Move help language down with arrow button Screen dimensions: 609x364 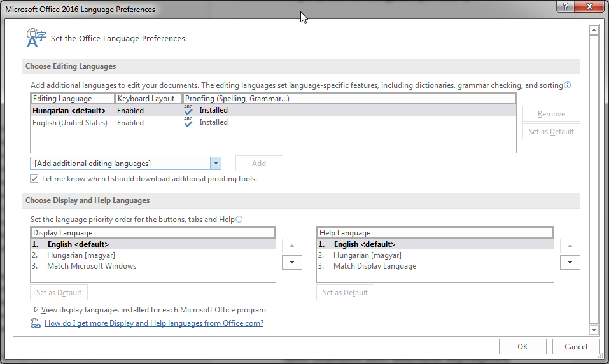(x=570, y=262)
